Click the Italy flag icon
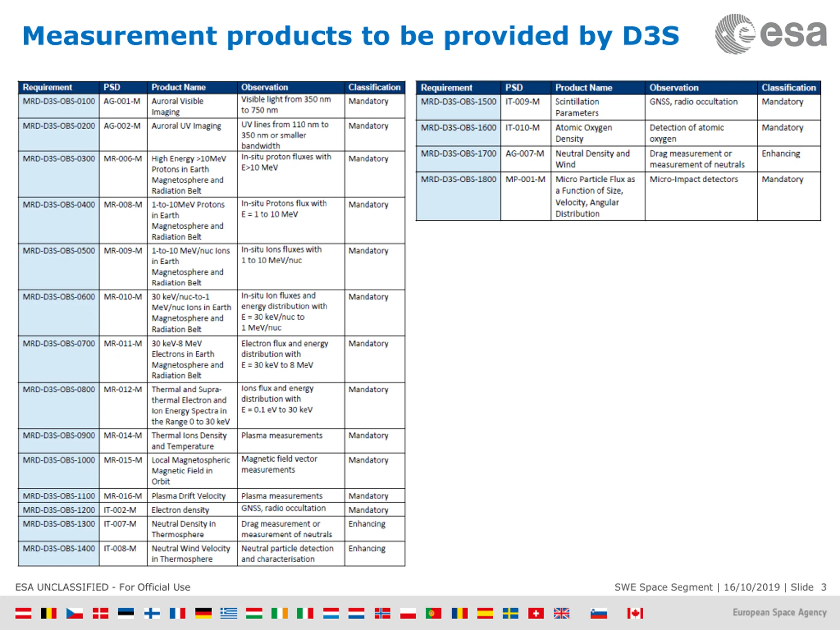The image size is (840, 630). tap(305, 613)
